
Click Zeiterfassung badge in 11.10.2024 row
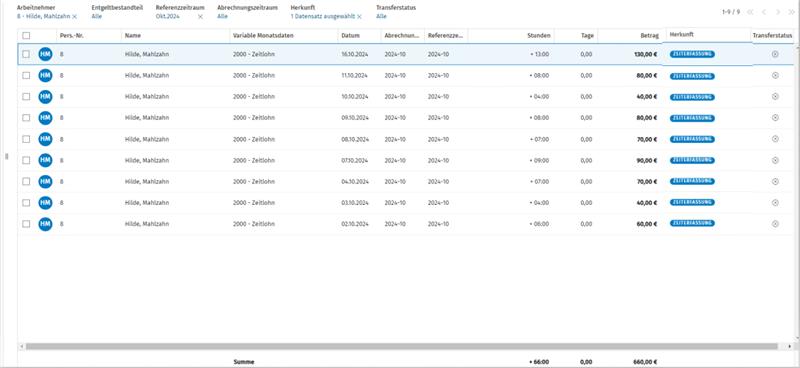pos(692,76)
